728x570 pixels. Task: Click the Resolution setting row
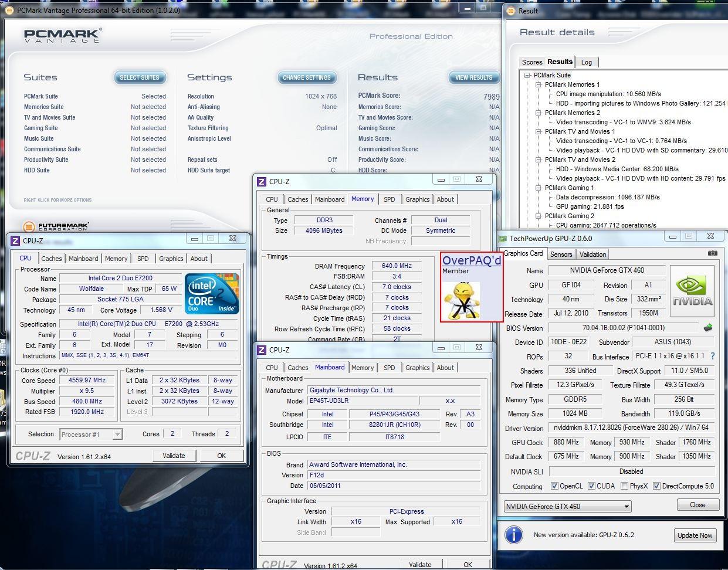tap(262, 96)
